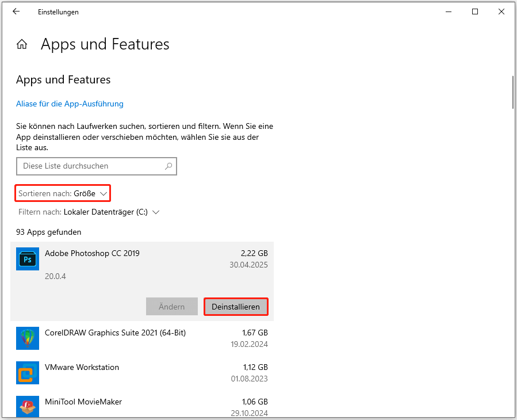Open 'Aliase für die App-Ausführung' link
Screen dimensions: 517x420
tap(70, 104)
